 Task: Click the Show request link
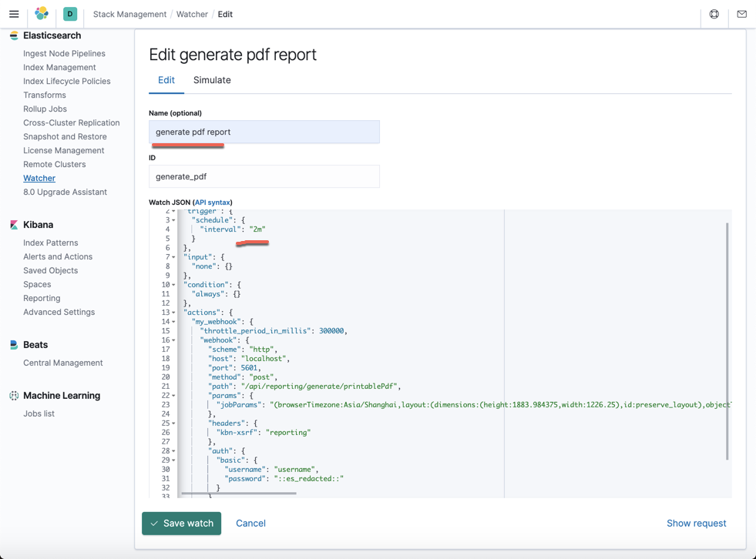click(x=696, y=524)
